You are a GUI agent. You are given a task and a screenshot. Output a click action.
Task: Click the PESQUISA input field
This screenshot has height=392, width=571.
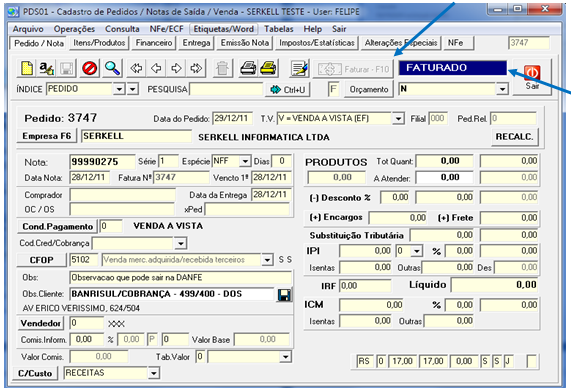(226, 89)
